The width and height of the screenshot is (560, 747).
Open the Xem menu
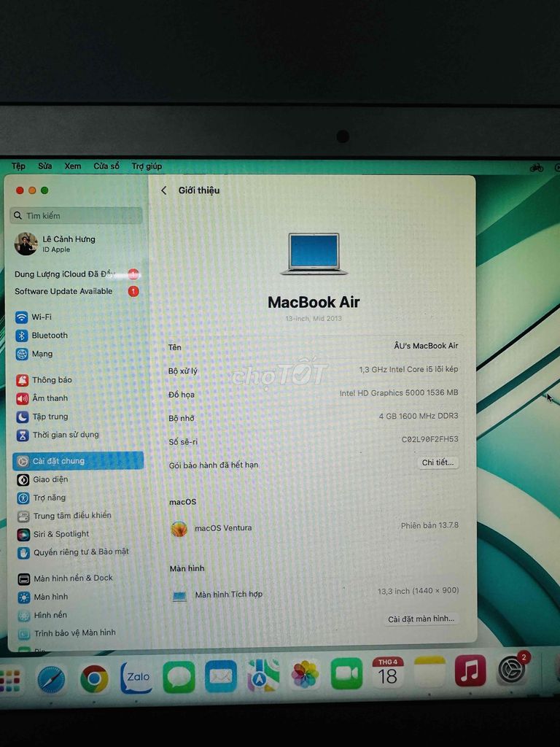[73, 166]
